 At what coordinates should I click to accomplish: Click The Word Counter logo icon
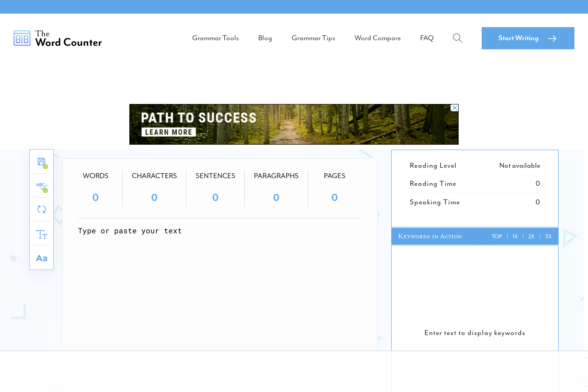coord(22,38)
